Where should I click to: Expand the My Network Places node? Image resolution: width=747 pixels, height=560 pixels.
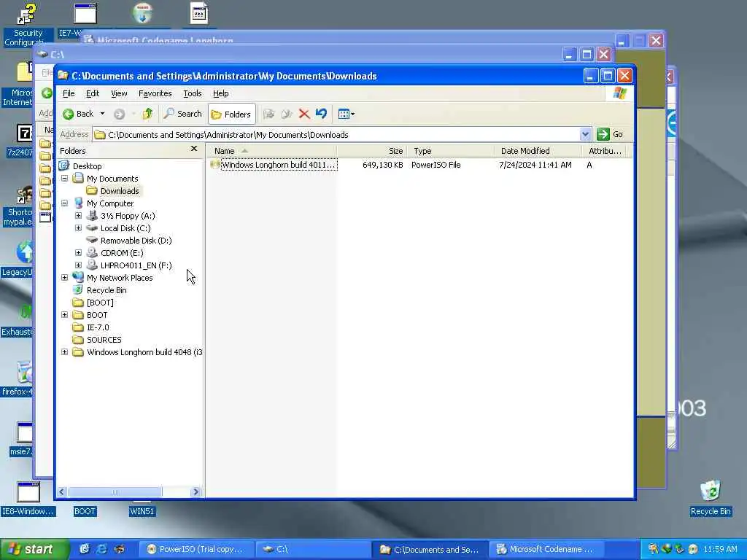click(x=65, y=278)
